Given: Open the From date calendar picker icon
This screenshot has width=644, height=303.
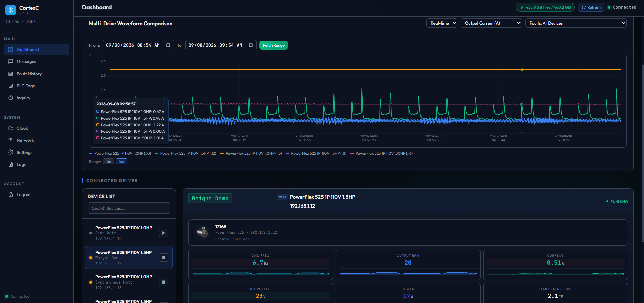Looking at the screenshot, I should [168, 45].
